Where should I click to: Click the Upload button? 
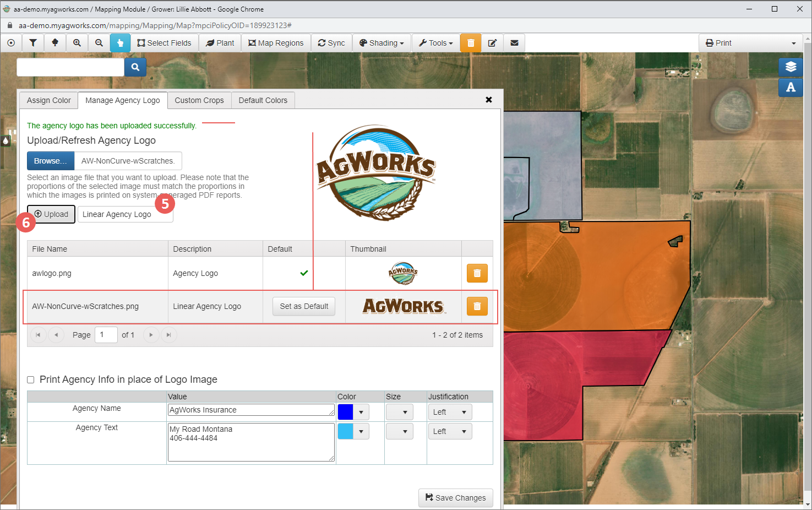click(x=51, y=214)
